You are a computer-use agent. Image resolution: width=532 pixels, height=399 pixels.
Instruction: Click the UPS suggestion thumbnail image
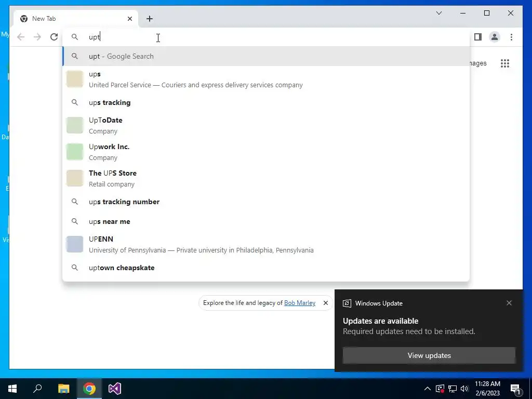pyautogui.click(x=75, y=79)
